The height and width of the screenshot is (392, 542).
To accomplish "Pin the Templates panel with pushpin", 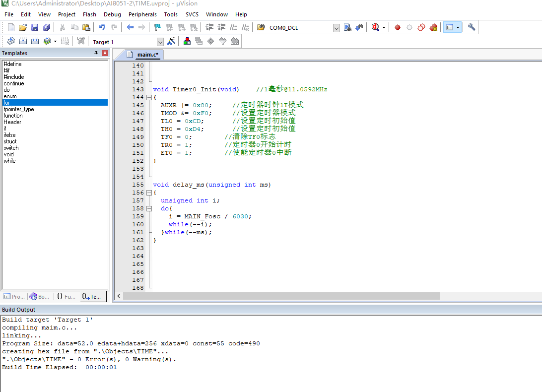I will point(96,53).
